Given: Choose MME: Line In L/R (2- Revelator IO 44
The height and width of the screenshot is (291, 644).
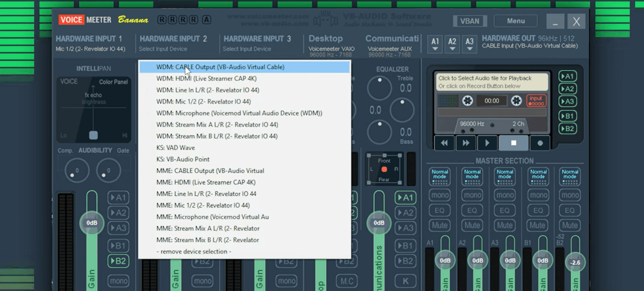Looking at the screenshot, I should (245, 194).
